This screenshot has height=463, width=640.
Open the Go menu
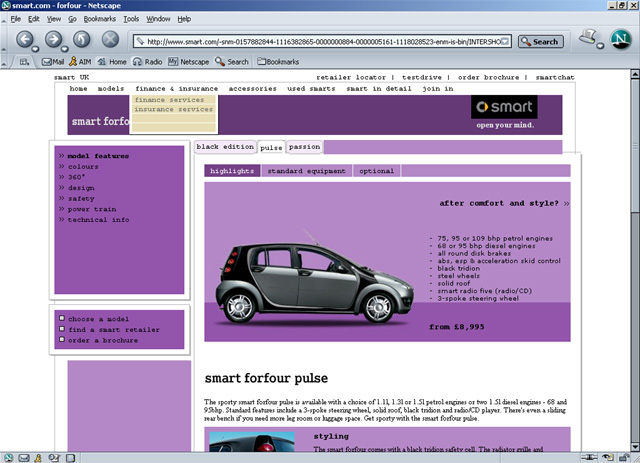coord(72,19)
